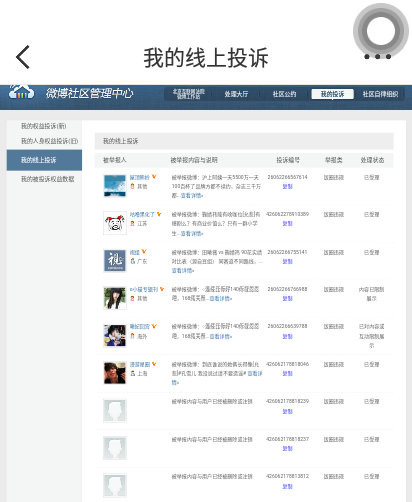
Task: Click the username beside the long-haired girl avatar
Action: [x=144, y=289]
